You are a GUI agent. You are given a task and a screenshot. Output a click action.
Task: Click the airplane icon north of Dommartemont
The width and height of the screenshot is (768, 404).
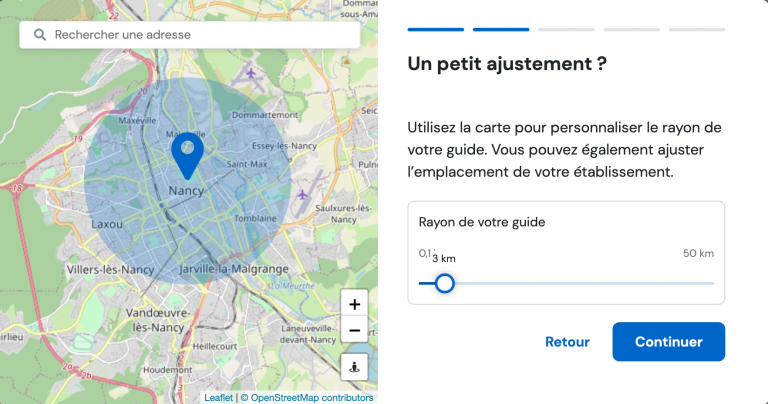click(x=251, y=73)
